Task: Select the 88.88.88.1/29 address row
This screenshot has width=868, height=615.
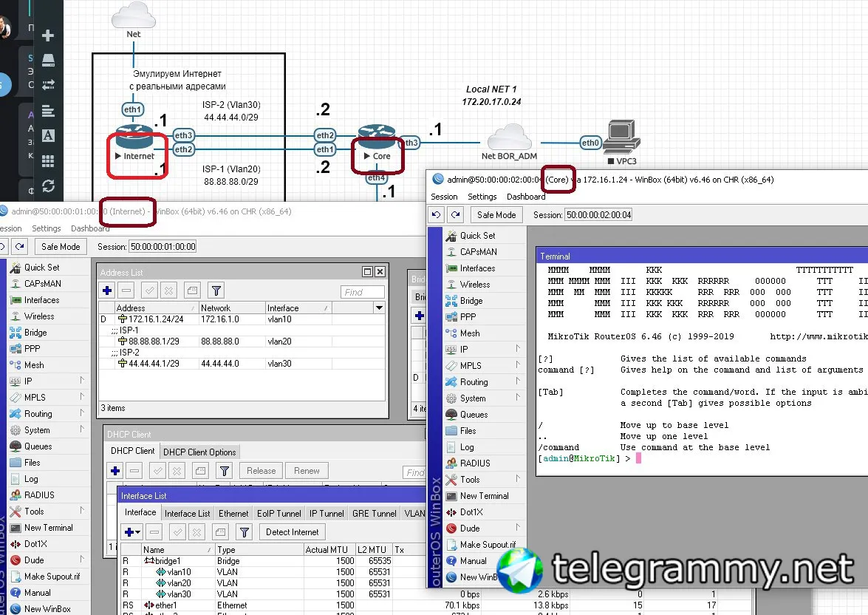Action: [242, 342]
